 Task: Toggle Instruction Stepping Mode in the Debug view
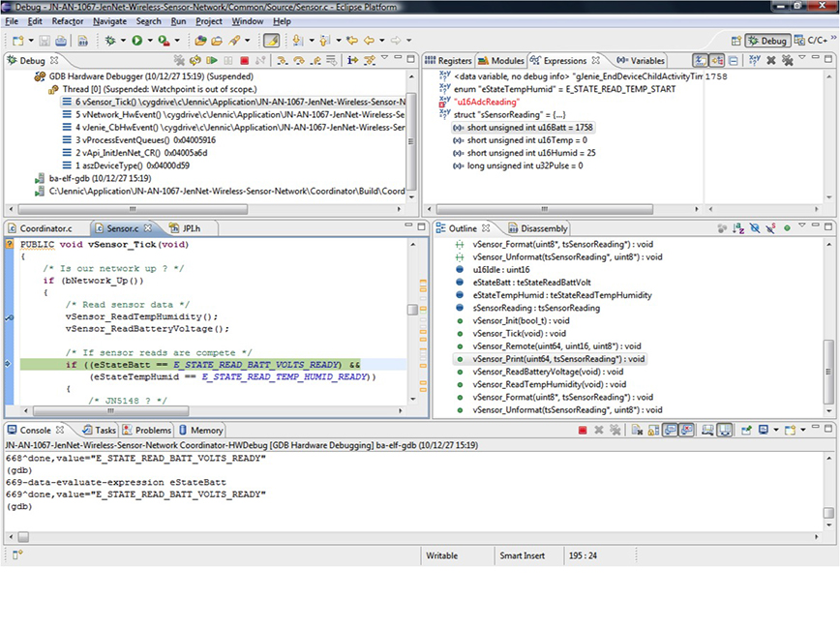(352, 60)
